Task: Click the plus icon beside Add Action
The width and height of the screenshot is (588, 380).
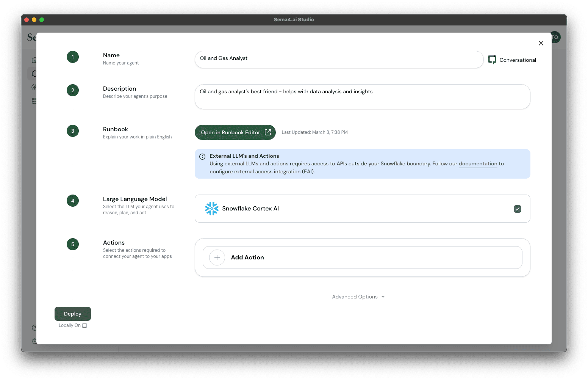Action: 217,258
